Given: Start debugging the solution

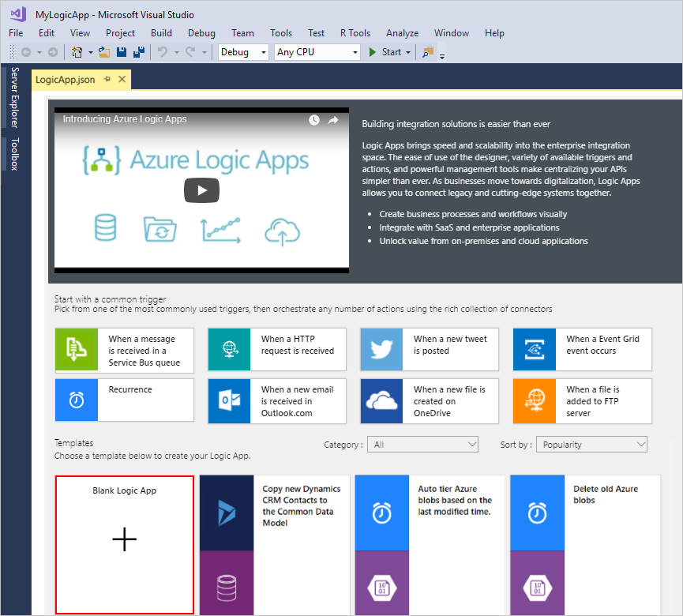Looking at the screenshot, I should 385,51.
